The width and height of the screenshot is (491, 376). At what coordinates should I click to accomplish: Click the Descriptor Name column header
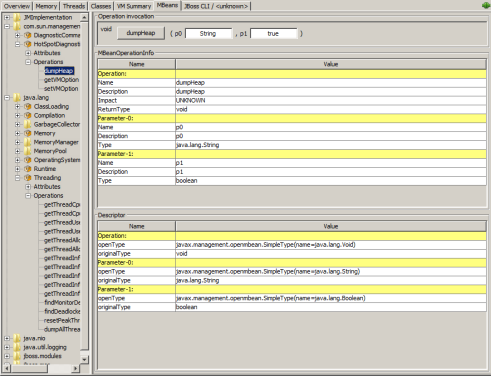pyautogui.click(x=136, y=226)
